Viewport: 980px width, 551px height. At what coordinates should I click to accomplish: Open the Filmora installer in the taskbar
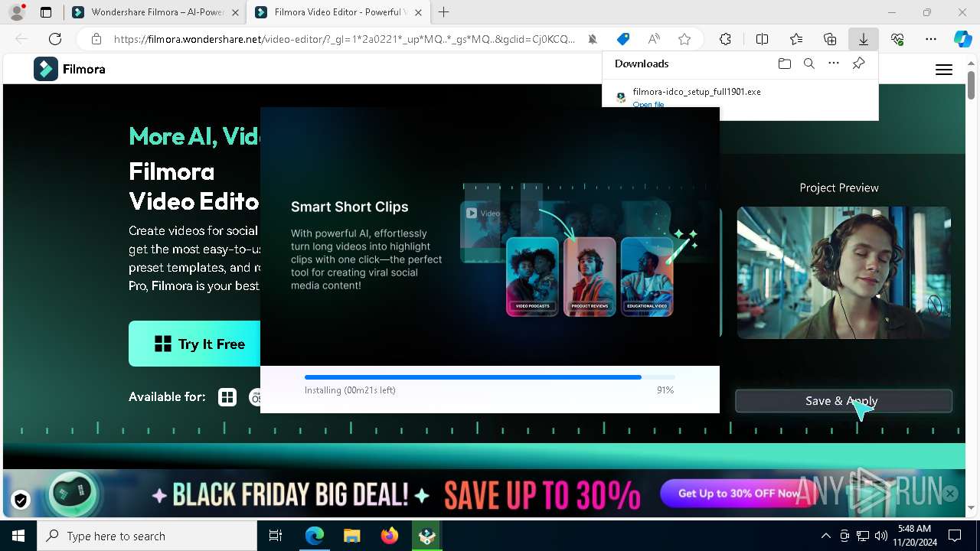click(x=426, y=536)
